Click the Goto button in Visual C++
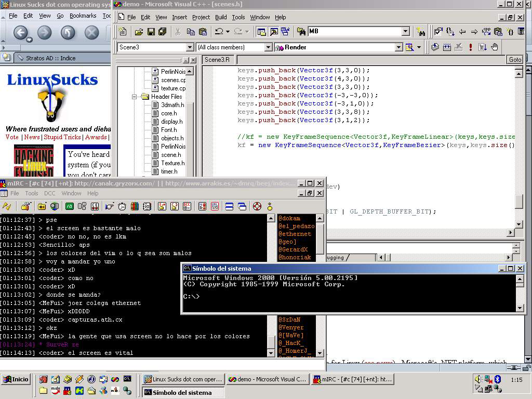 tap(515, 60)
